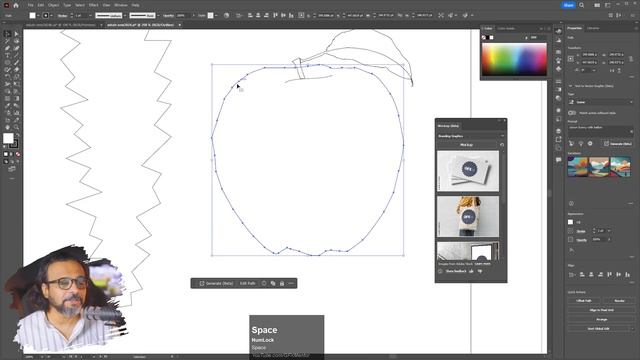Image resolution: width=640 pixels, height=360 pixels.
Task: Switch to the Color Guide tab
Action: coord(506,29)
